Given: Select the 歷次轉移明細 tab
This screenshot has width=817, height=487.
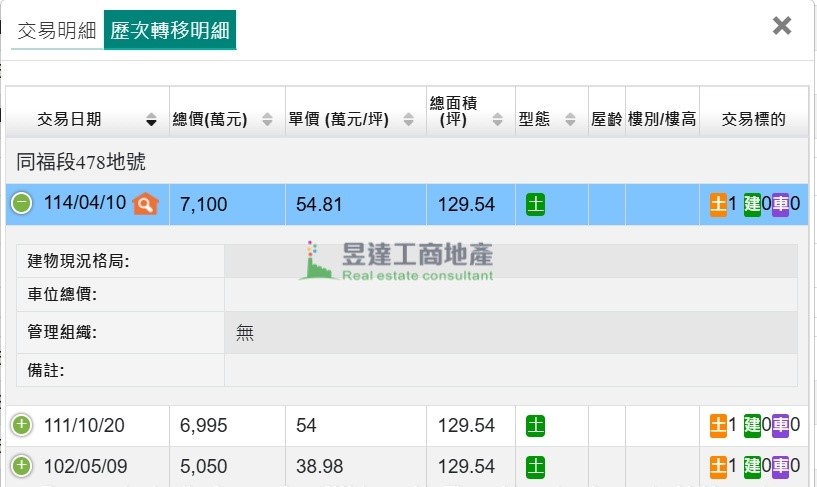Looking at the screenshot, I should (170, 30).
